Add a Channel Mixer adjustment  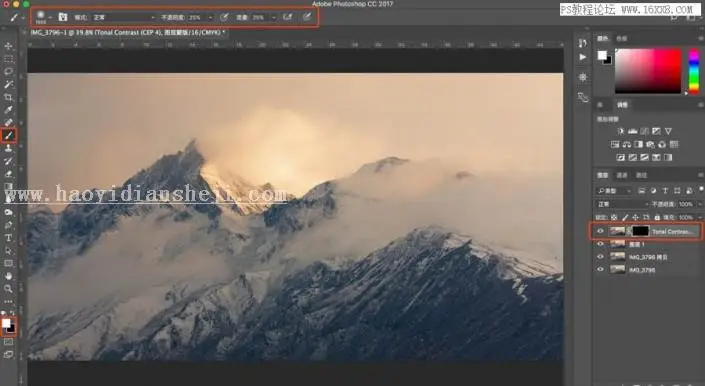(x=662, y=144)
